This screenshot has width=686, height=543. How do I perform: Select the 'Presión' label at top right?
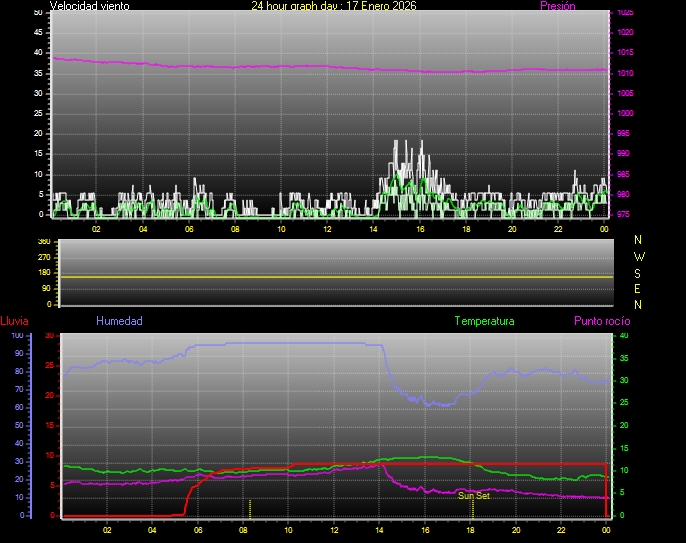[x=555, y=6]
